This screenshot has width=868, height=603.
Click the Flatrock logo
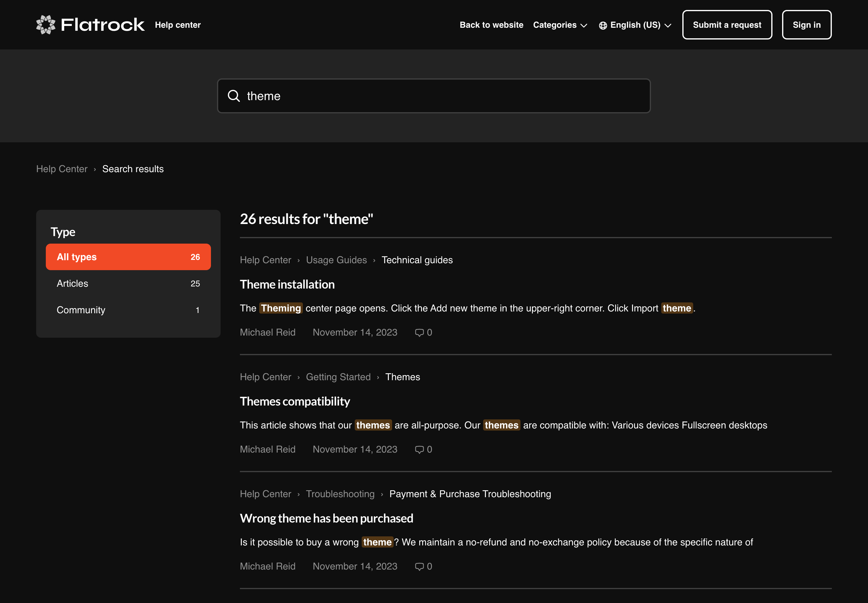pyautogui.click(x=90, y=24)
